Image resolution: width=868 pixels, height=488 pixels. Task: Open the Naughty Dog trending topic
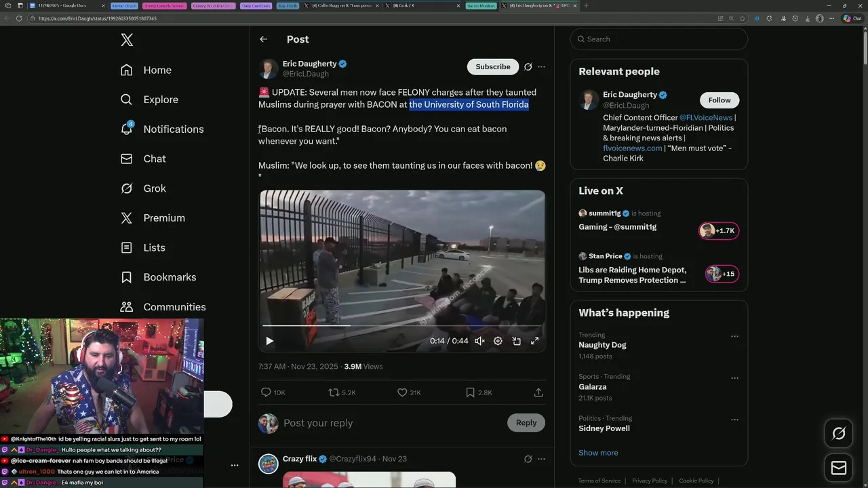[x=602, y=345]
